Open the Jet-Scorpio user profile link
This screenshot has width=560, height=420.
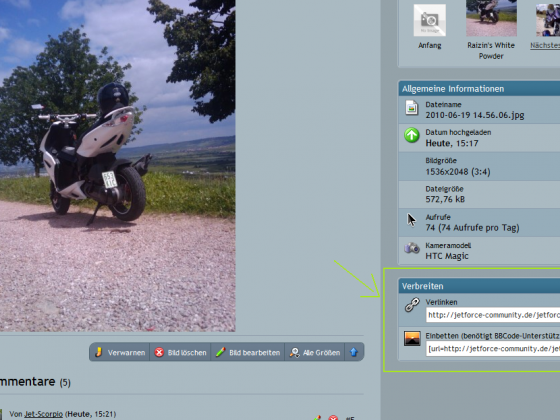44,414
